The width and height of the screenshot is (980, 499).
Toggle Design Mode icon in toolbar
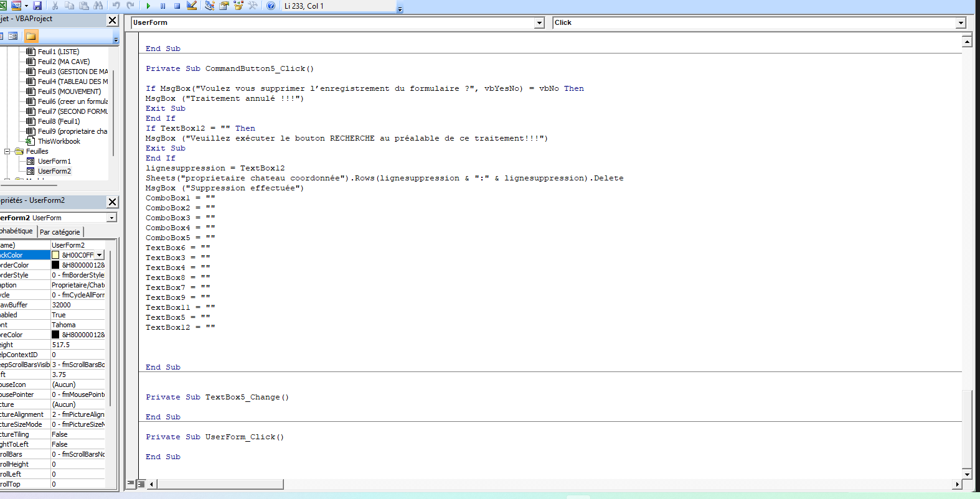[x=192, y=6]
